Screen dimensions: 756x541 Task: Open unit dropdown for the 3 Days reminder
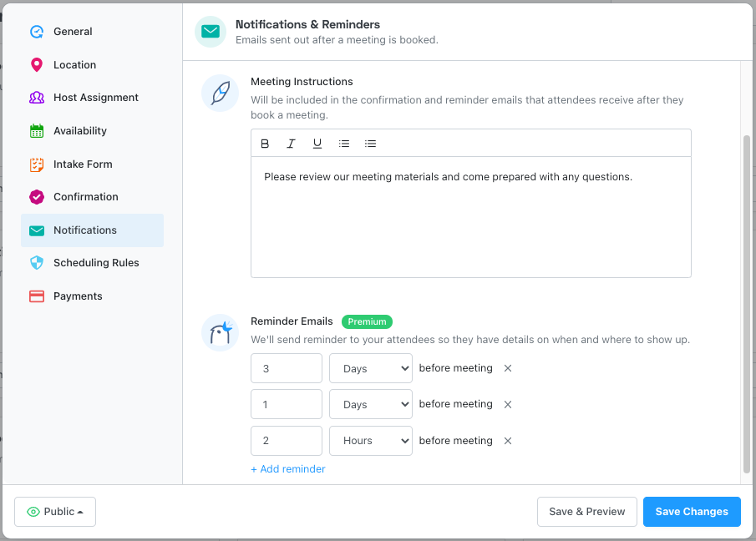point(371,368)
